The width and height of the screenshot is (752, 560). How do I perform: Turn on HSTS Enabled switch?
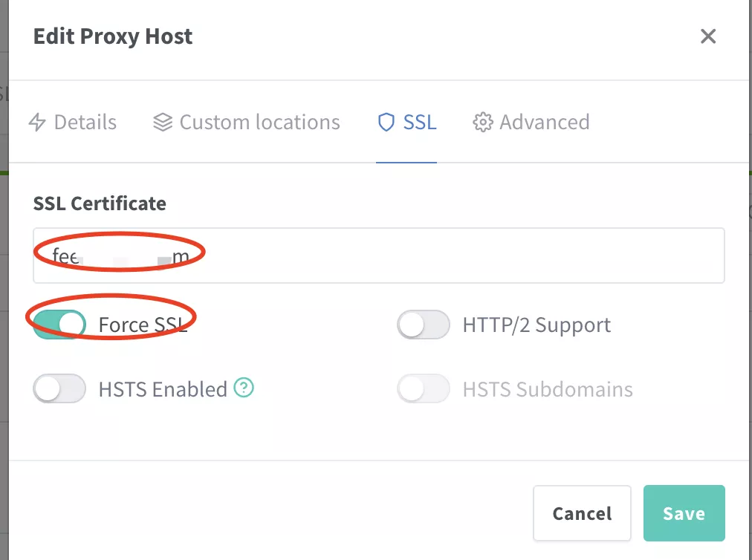click(59, 389)
